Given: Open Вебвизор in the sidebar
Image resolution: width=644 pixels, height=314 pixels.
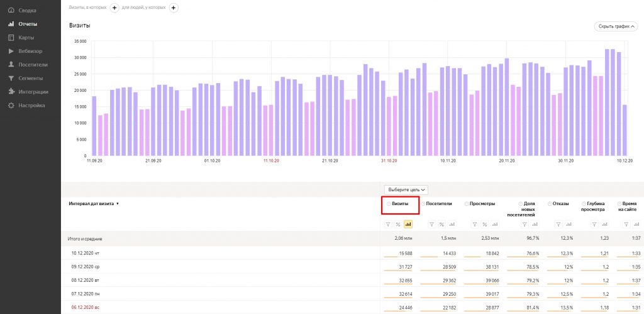Looking at the screenshot, I should click(x=30, y=51).
